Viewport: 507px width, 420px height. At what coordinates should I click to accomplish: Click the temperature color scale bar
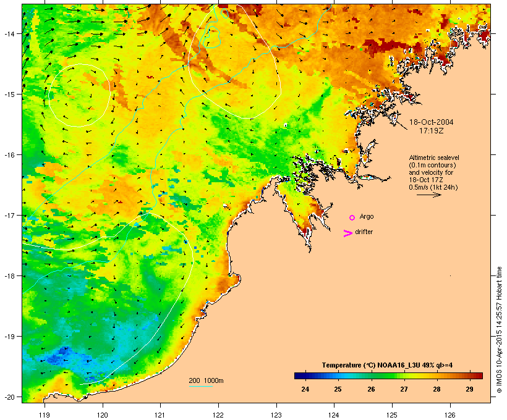point(388,376)
